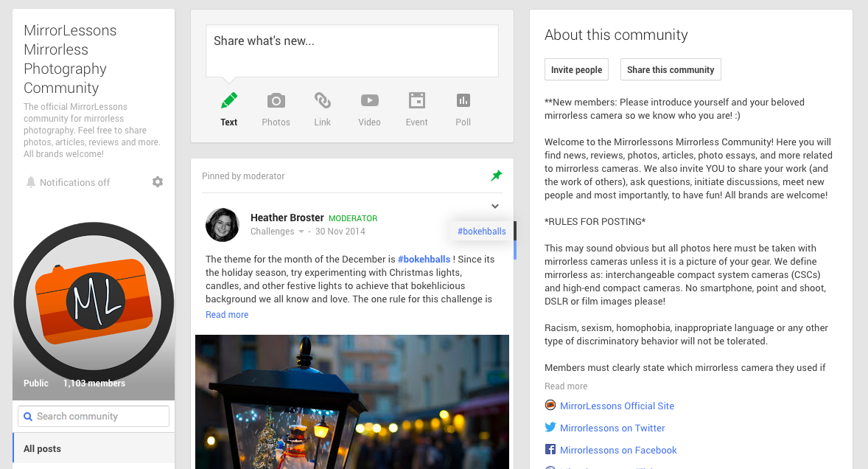Open MirrorLessons Official Site link
This screenshot has height=469, width=868.
(x=617, y=406)
